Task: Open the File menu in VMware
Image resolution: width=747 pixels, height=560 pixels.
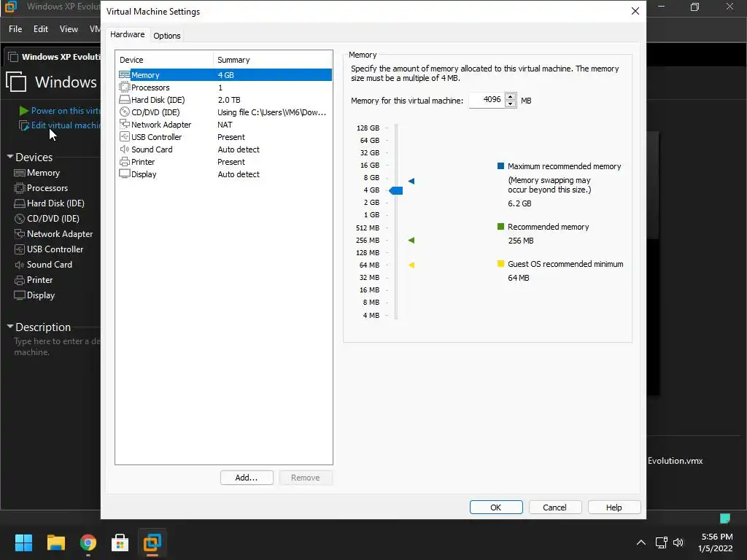Action: coord(15,29)
